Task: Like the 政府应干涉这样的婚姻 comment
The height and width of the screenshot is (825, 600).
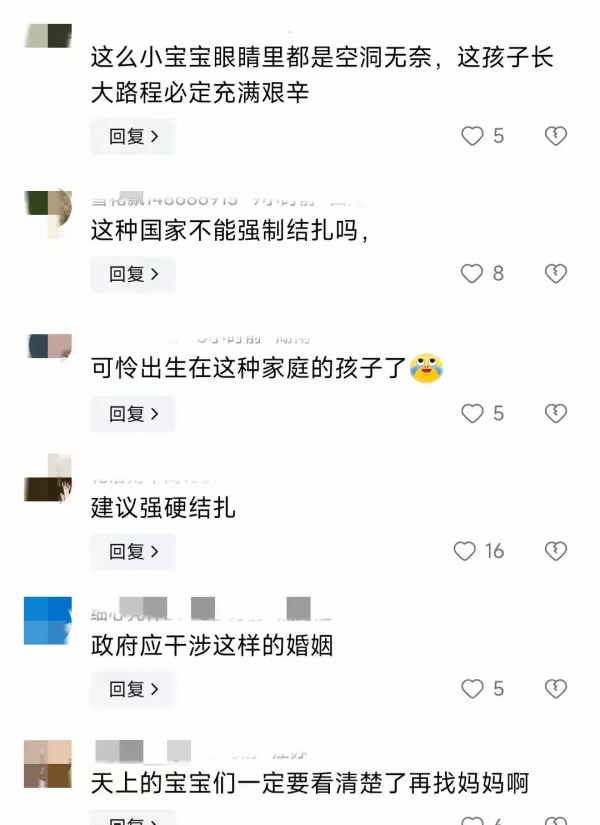Action: 472,689
